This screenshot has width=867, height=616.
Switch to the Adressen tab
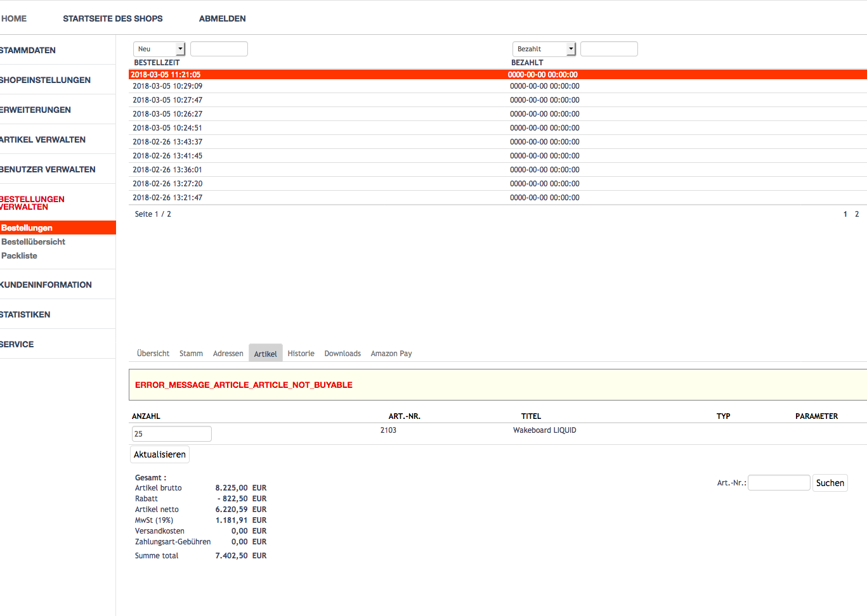coord(228,354)
